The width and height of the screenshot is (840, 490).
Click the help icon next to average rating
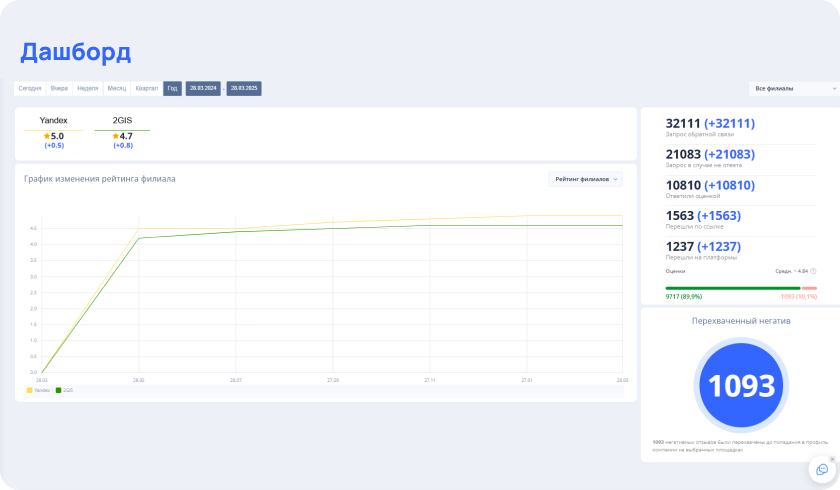pyautogui.click(x=813, y=271)
